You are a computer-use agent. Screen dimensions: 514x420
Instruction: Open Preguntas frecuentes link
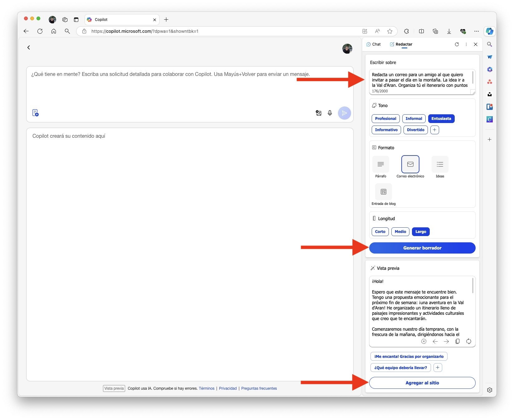pos(259,388)
